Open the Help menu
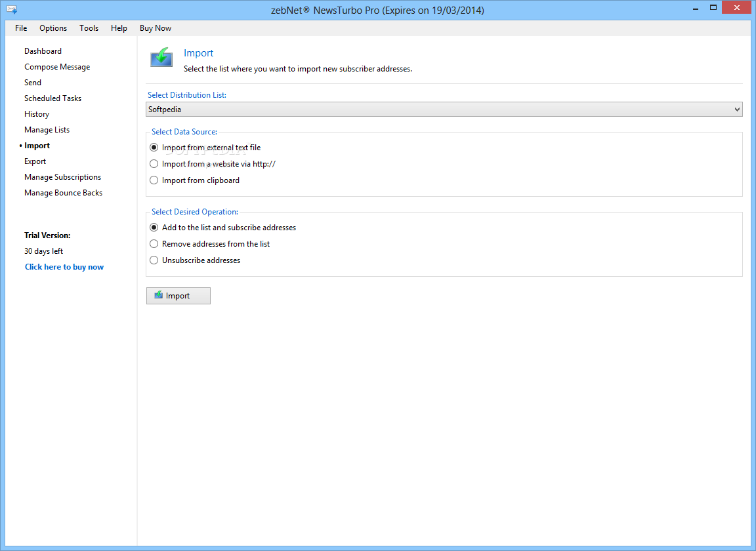Viewport: 756px width, 551px height. coord(119,28)
